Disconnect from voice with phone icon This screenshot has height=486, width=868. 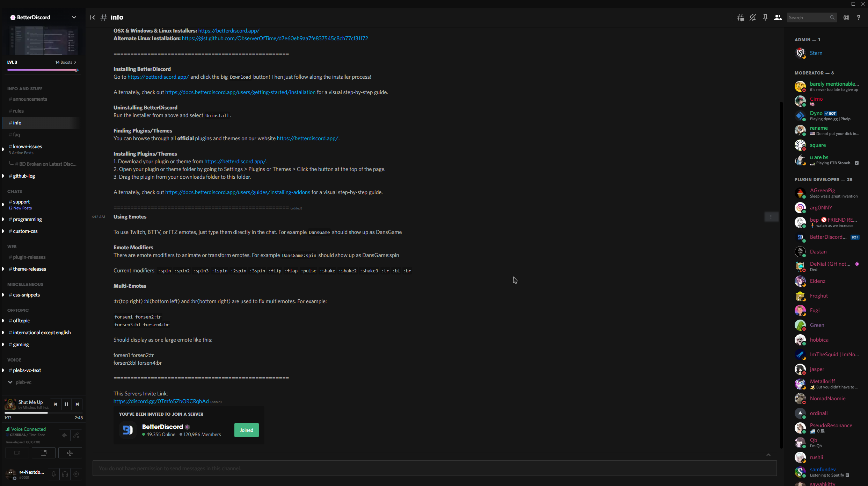tap(76, 435)
